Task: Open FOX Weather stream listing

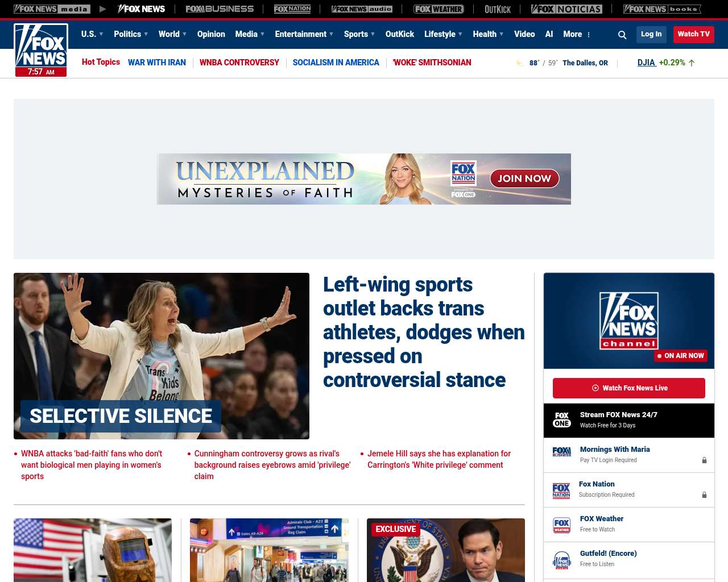Action: pyautogui.click(x=629, y=524)
